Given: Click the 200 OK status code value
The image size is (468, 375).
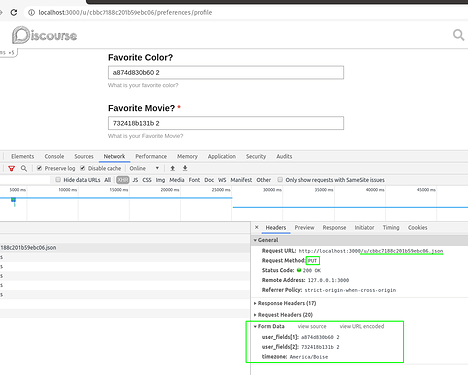Looking at the screenshot, I should (312, 270).
